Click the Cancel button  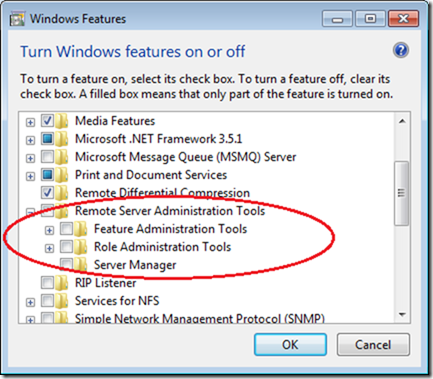pyautogui.click(x=373, y=344)
